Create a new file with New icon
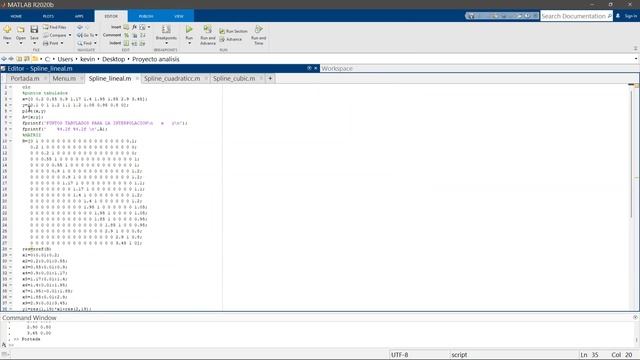The image size is (640, 360). point(7,29)
